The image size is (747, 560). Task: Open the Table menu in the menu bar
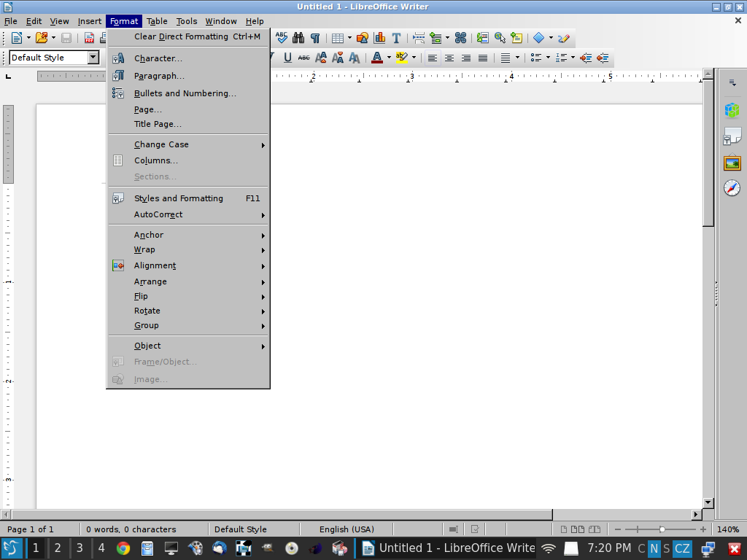[x=157, y=21]
